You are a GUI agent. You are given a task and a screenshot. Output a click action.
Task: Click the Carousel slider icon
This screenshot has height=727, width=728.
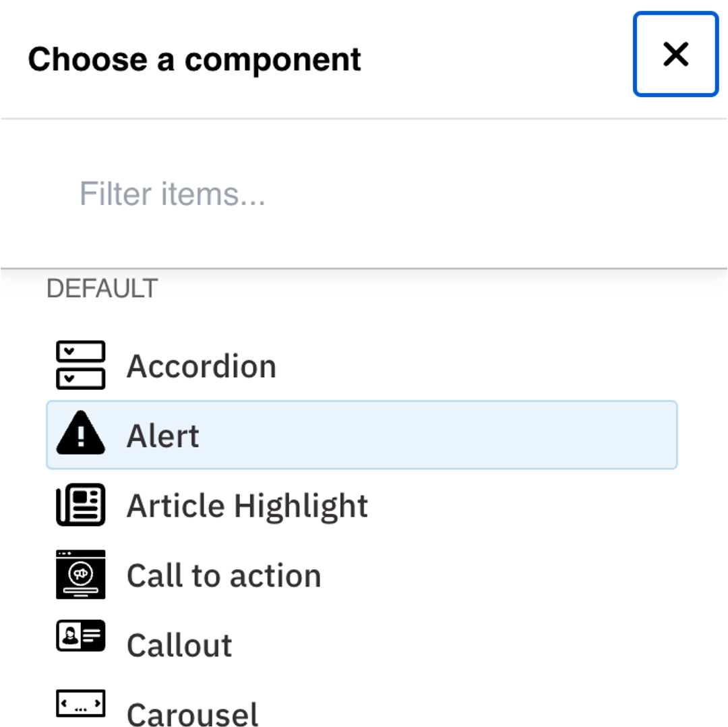pyautogui.click(x=80, y=704)
